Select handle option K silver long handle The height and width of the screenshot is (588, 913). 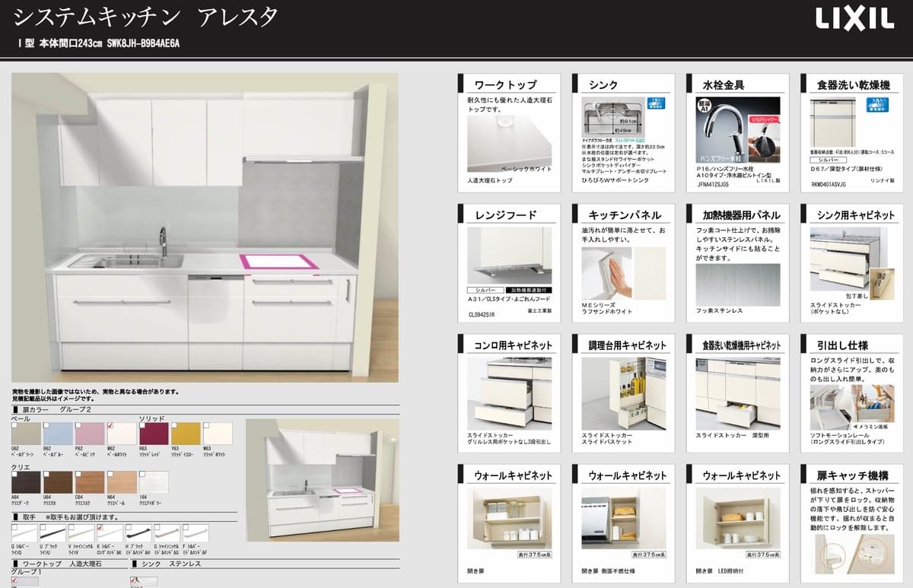click(110, 532)
